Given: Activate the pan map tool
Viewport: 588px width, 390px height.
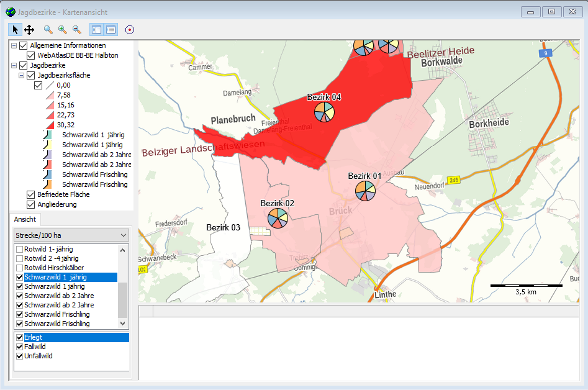Looking at the screenshot, I should (29, 29).
